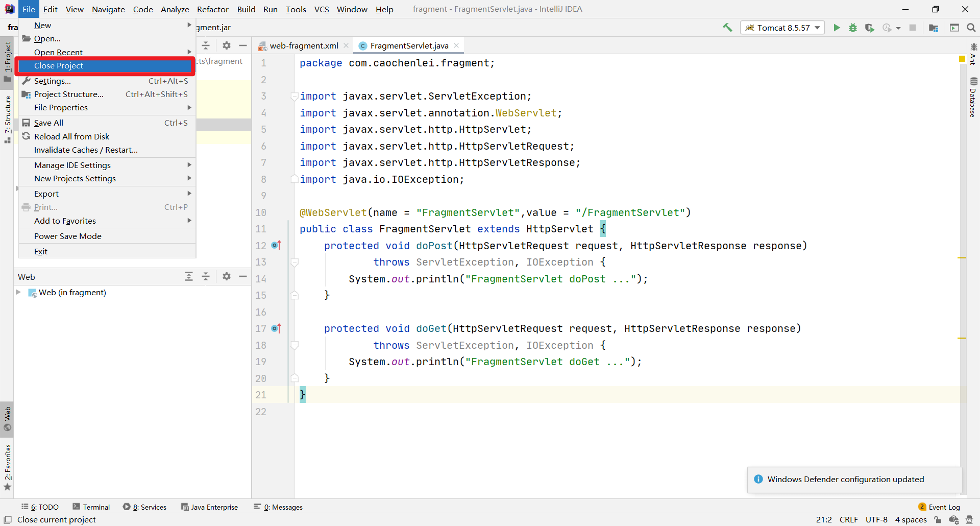Fold the import block at line 3
Screen dimensions: 980x526
[295, 96]
